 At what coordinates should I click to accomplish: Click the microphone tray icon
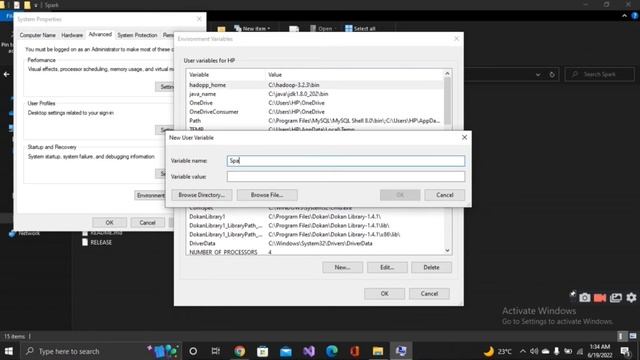point(556,351)
